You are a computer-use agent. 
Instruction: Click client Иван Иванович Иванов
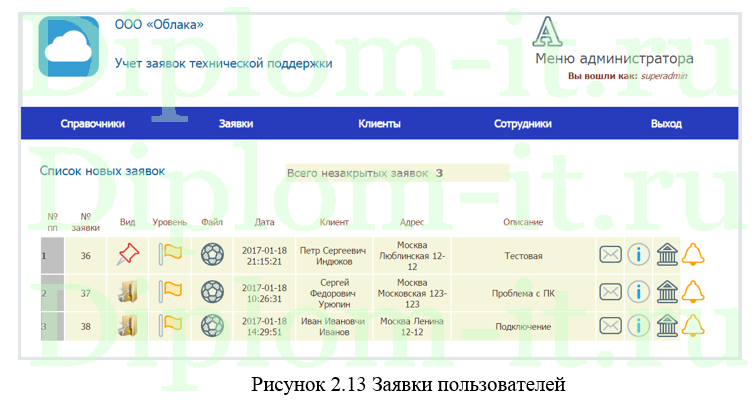tap(333, 327)
